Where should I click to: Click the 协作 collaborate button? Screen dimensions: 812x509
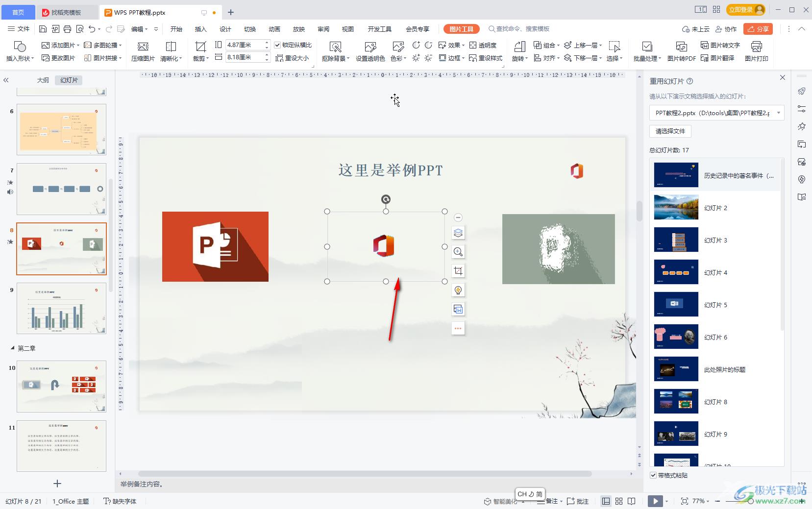pyautogui.click(x=726, y=29)
